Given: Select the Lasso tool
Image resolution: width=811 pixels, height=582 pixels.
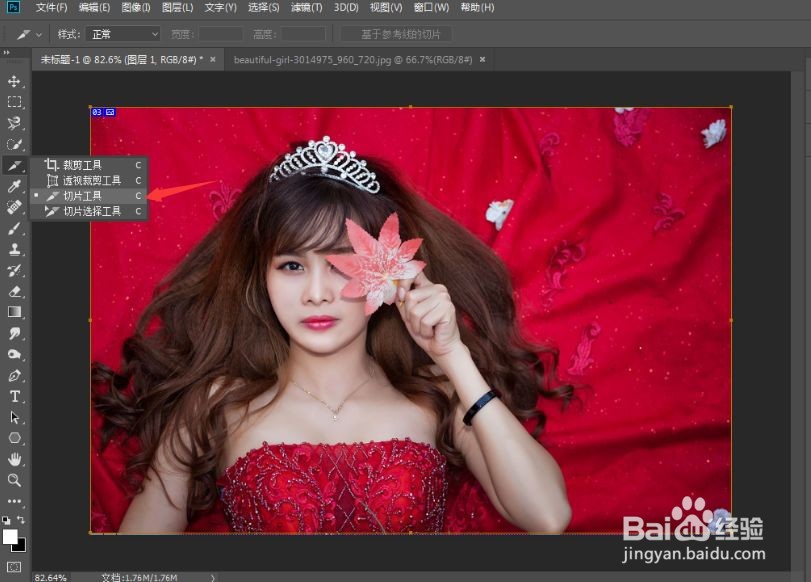Looking at the screenshot, I should coord(14,123).
